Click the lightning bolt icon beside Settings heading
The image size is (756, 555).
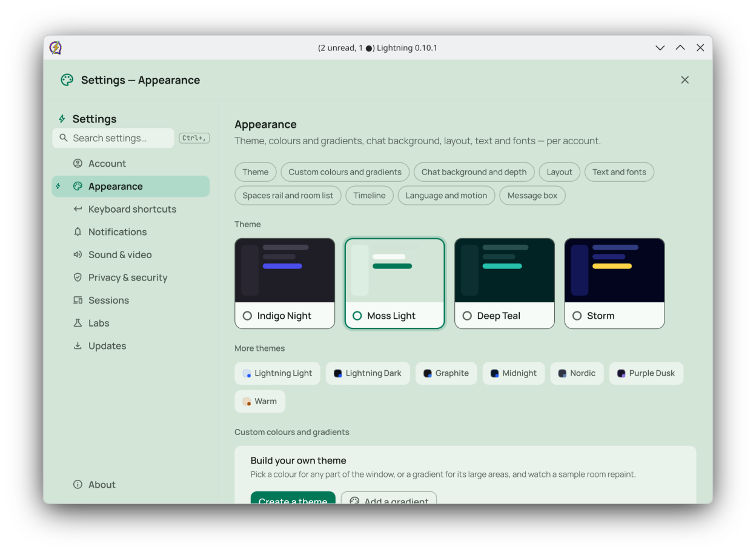[x=62, y=119]
